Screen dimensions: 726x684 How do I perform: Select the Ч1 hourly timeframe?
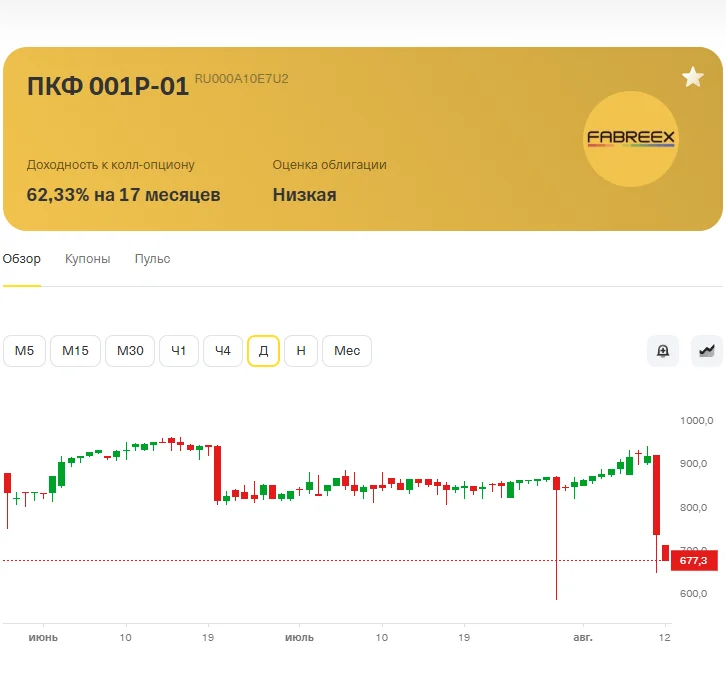click(x=179, y=351)
